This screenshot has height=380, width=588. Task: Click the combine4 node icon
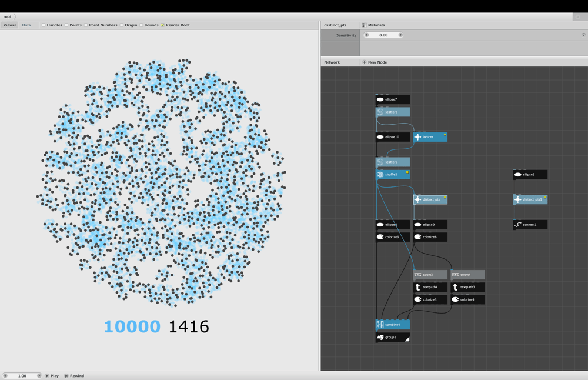(380, 325)
